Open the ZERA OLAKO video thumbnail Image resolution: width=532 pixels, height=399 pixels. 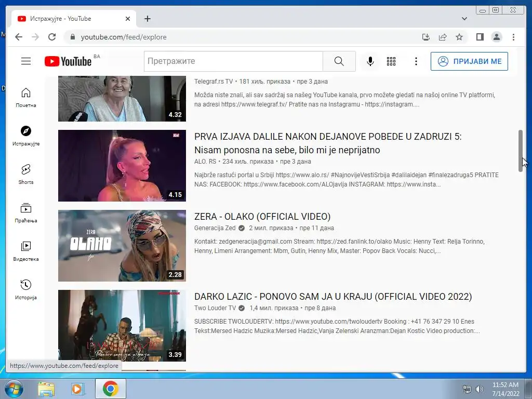122,246
